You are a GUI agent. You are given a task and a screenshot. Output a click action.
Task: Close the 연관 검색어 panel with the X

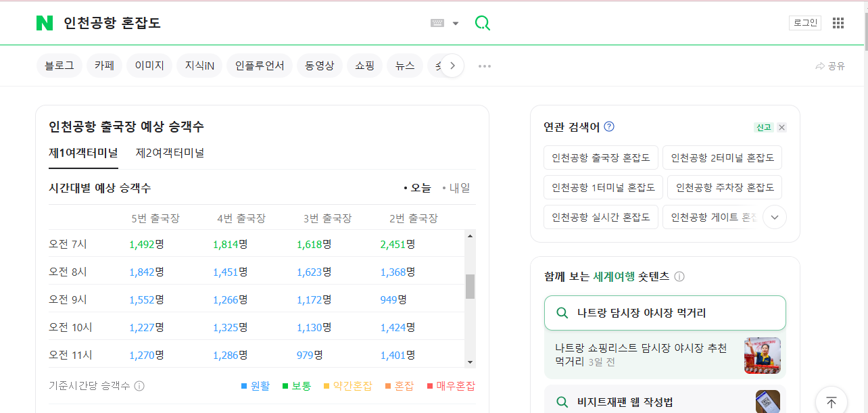[781, 127]
